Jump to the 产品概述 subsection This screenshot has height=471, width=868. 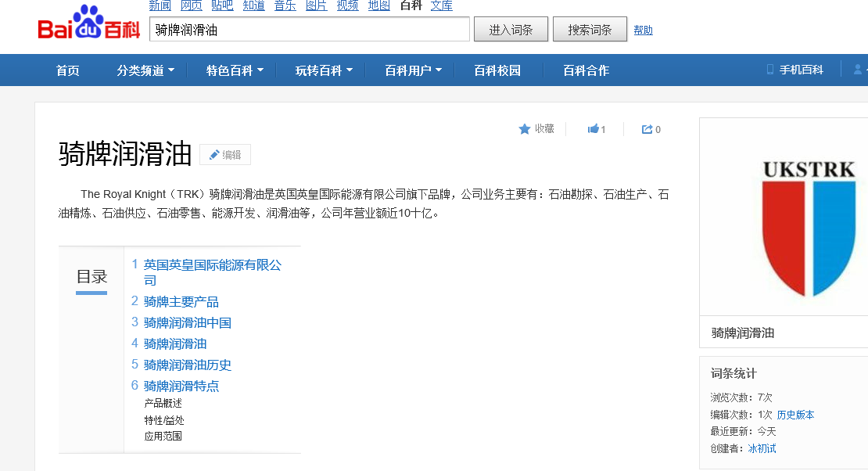pos(163,404)
